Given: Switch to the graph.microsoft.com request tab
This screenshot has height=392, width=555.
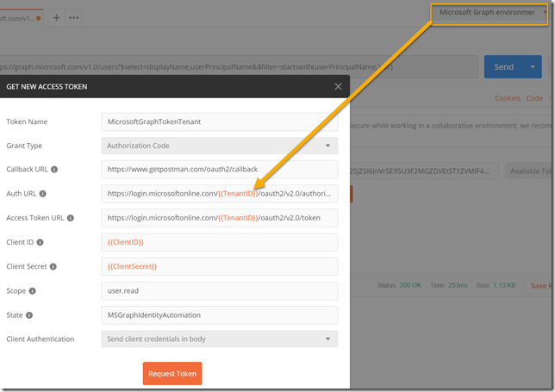Looking at the screenshot, I should click(x=20, y=18).
